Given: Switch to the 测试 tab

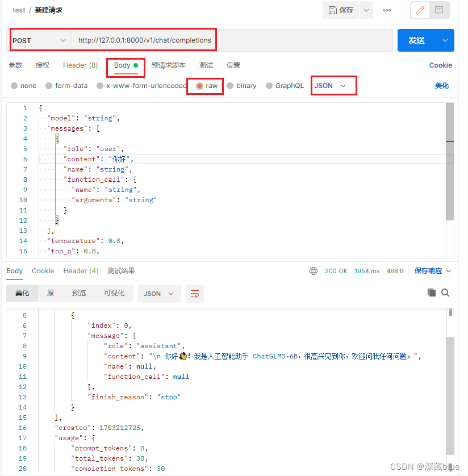Looking at the screenshot, I should (x=206, y=65).
